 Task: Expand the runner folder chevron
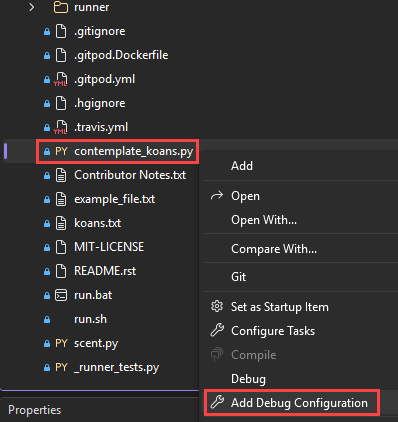(x=32, y=7)
